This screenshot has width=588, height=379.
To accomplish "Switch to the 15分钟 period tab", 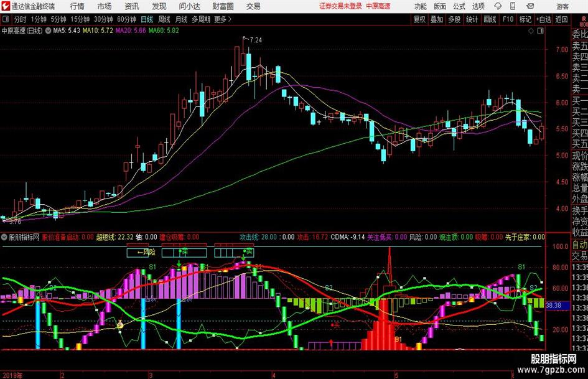I will pos(80,19).
